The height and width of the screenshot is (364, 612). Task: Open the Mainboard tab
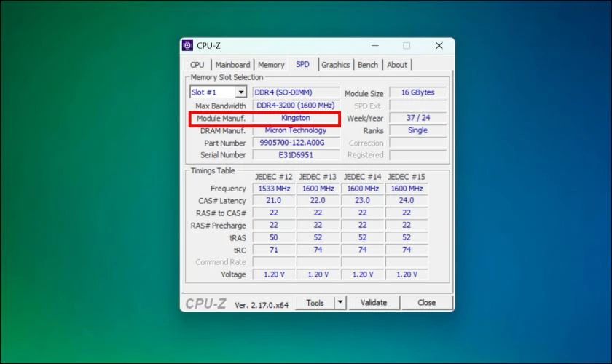point(232,65)
